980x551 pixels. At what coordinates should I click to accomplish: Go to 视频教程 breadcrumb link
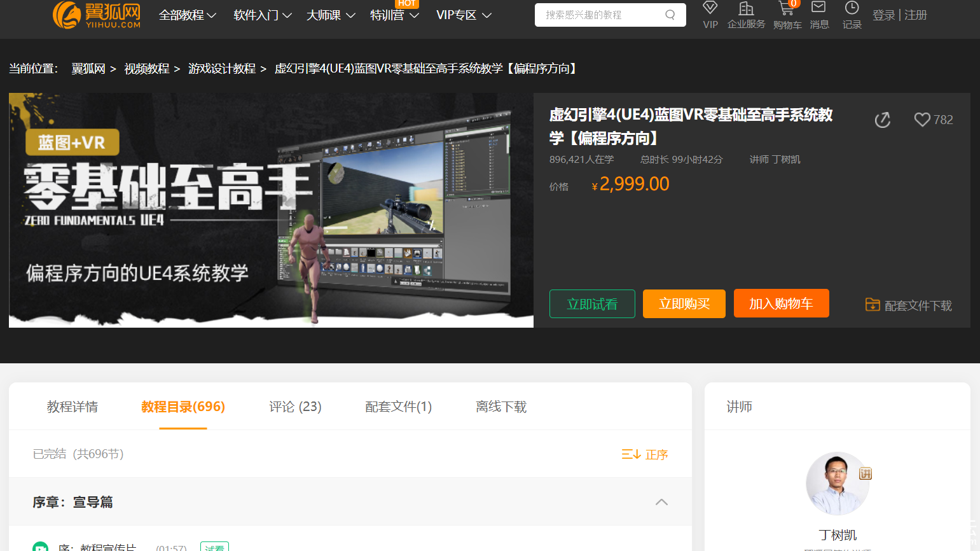[x=147, y=69]
